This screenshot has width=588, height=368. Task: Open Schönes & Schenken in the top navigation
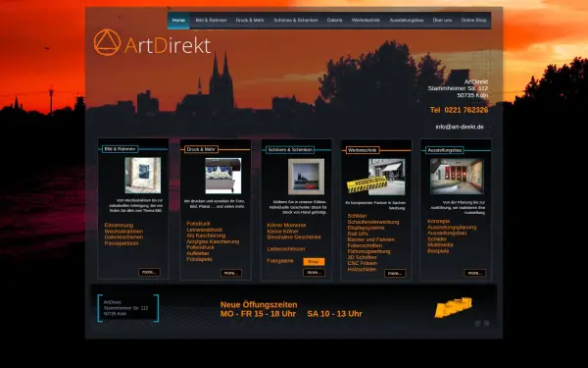point(296,21)
